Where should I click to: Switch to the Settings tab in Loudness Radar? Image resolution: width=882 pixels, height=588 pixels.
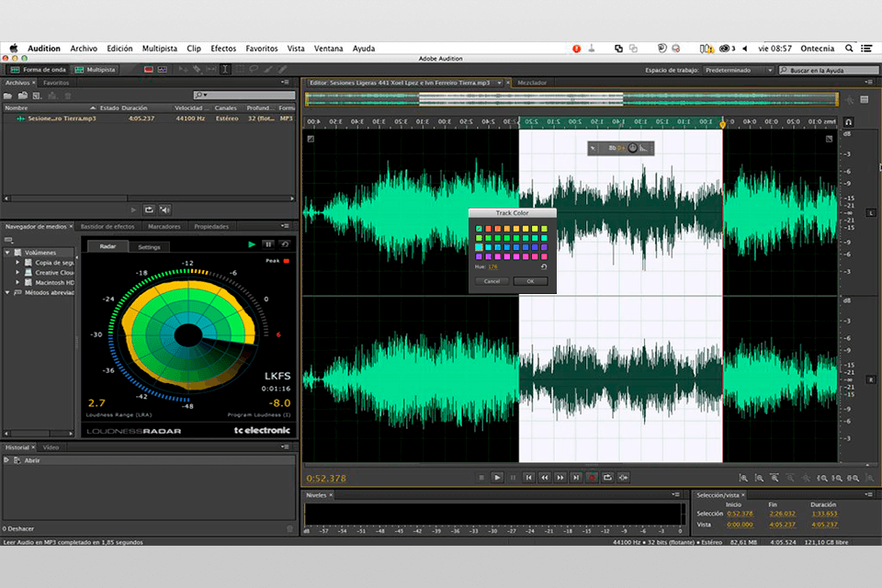pos(149,247)
